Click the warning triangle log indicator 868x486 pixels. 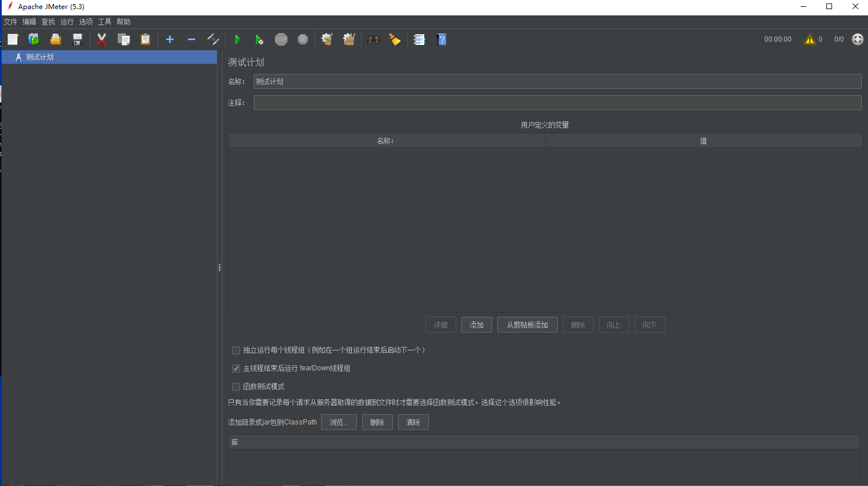809,39
